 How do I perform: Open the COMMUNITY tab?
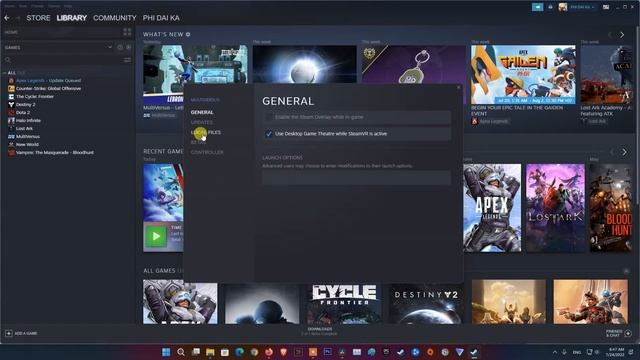click(115, 18)
